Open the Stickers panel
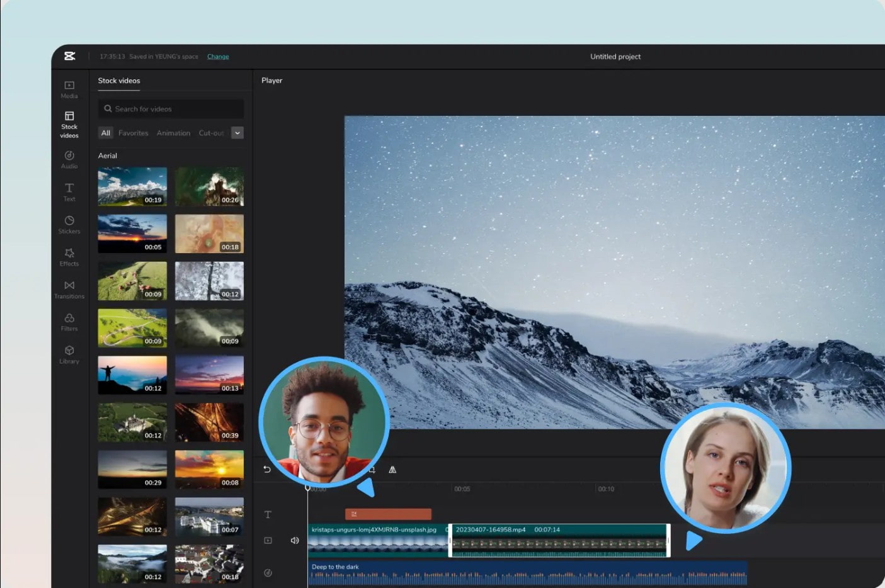This screenshot has height=588, width=885. tap(69, 225)
